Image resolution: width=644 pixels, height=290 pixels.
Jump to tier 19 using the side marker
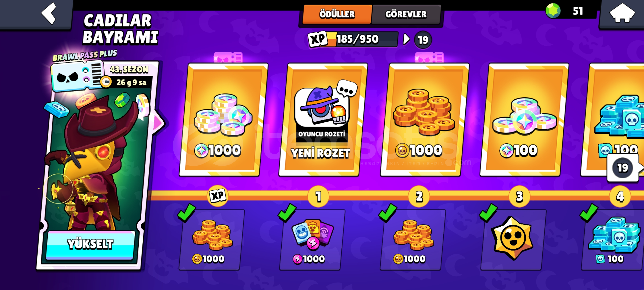623,168
